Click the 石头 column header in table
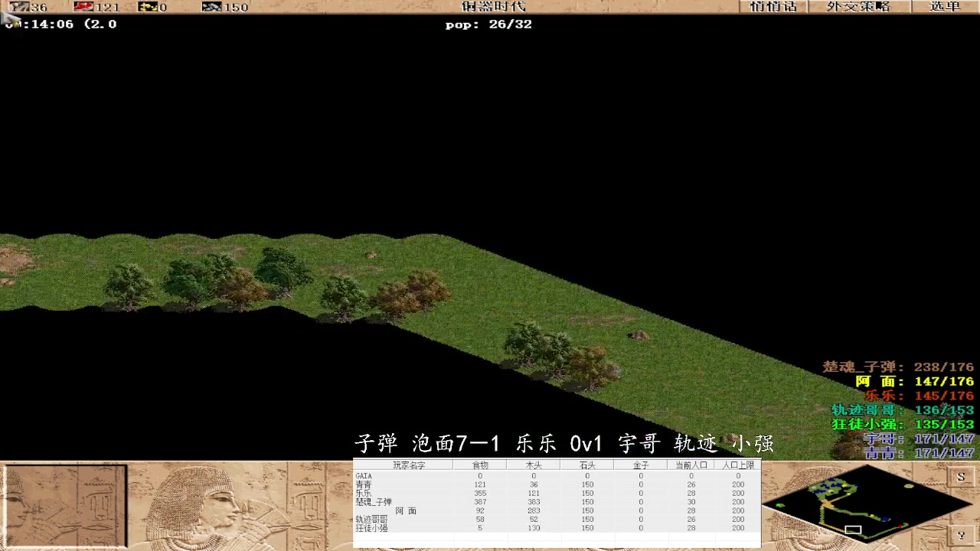 click(587, 465)
